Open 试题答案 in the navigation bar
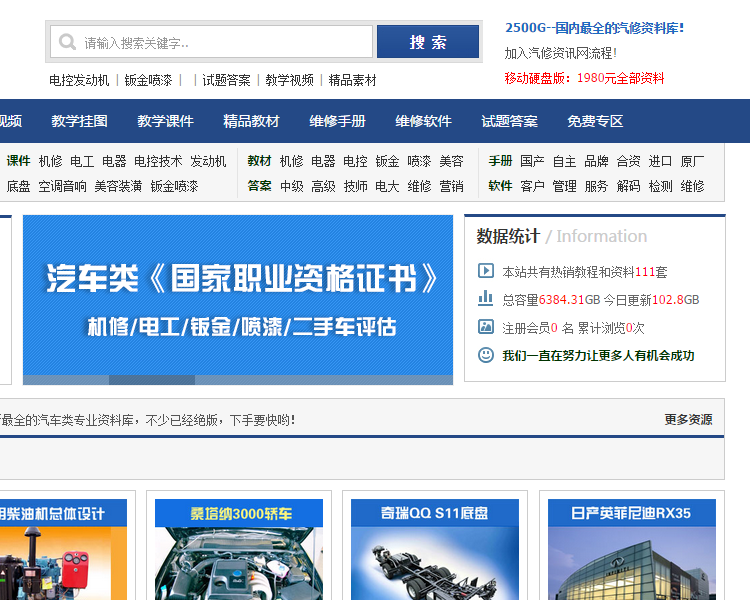The height and width of the screenshot is (600, 750). pos(509,121)
